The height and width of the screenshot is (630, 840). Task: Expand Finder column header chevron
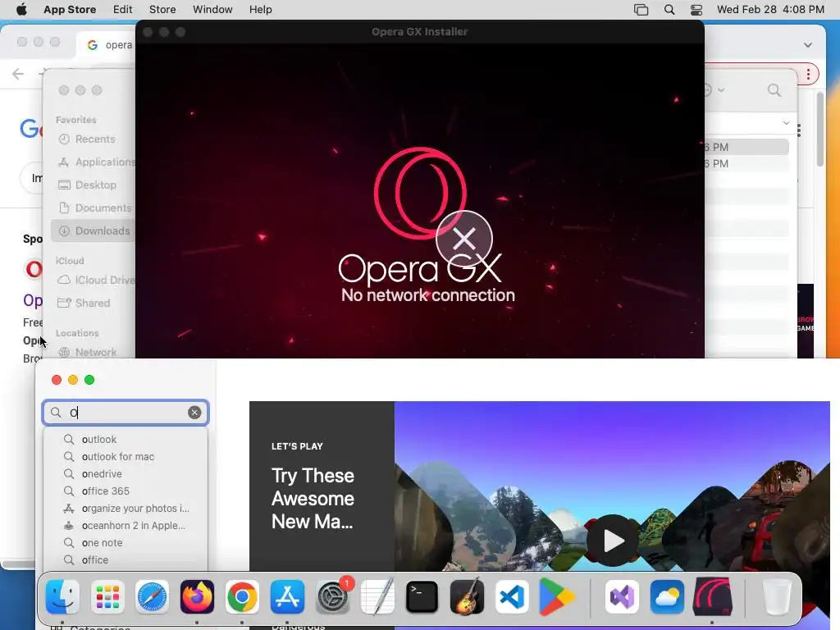pos(786,123)
